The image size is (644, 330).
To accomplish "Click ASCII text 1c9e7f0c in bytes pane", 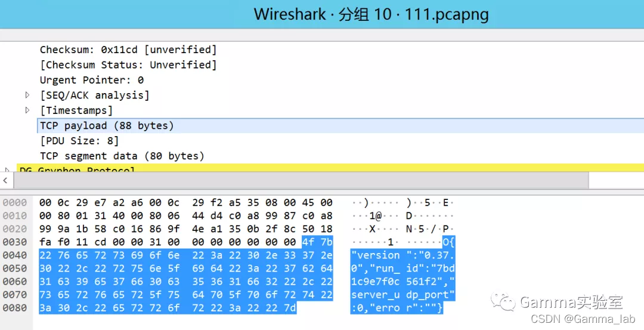I will (x=376, y=282).
